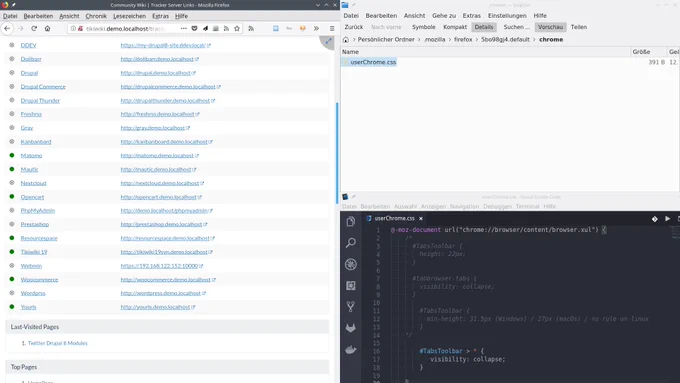Close userChrome.css editor tab
Viewport: 680px width, 383px height.
pyautogui.click(x=421, y=219)
